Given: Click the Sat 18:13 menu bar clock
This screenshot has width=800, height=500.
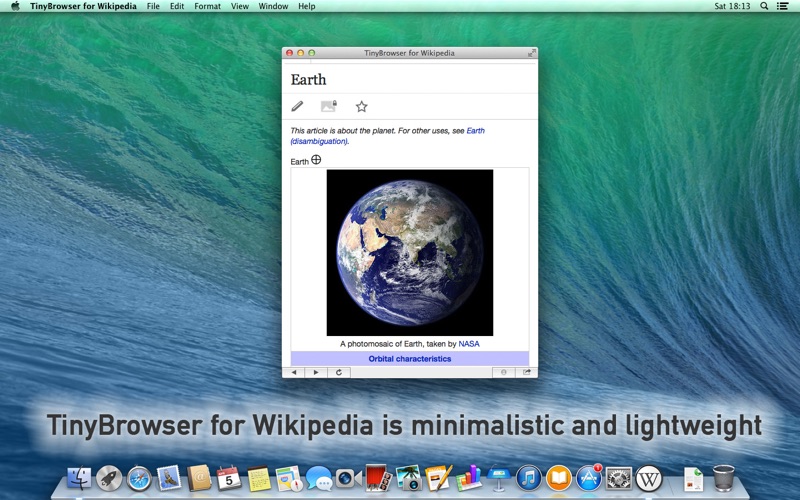Looking at the screenshot, I should pos(732,6).
